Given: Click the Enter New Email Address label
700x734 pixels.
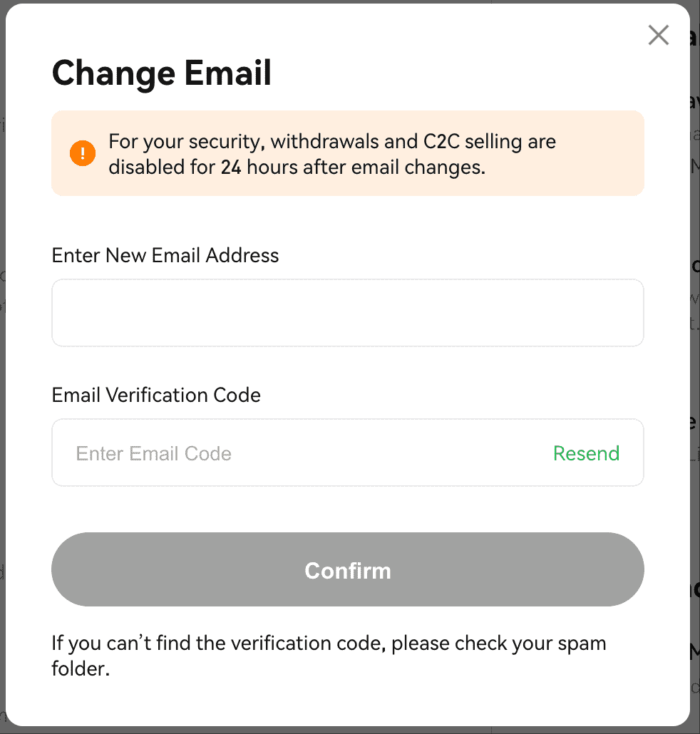Looking at the screenshot, I should tap(165, 255).
